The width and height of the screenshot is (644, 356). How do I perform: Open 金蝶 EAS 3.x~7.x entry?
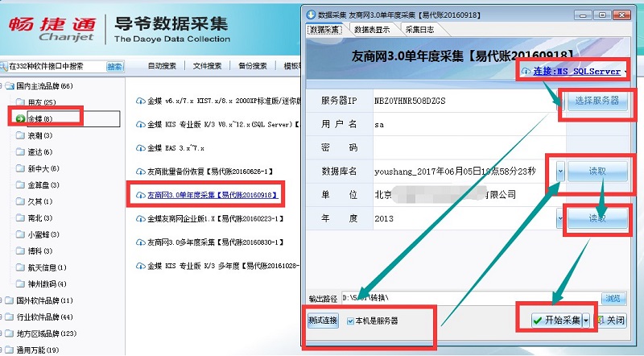click(175, 148)
